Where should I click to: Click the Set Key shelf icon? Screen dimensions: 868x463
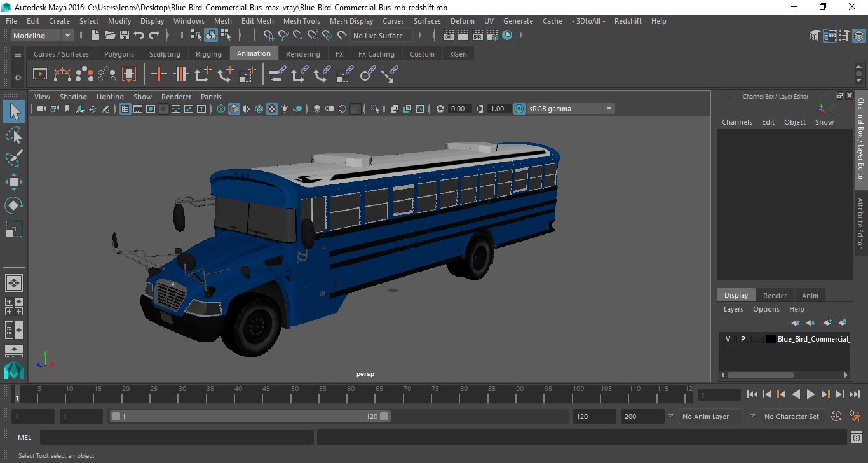point(158,74)
